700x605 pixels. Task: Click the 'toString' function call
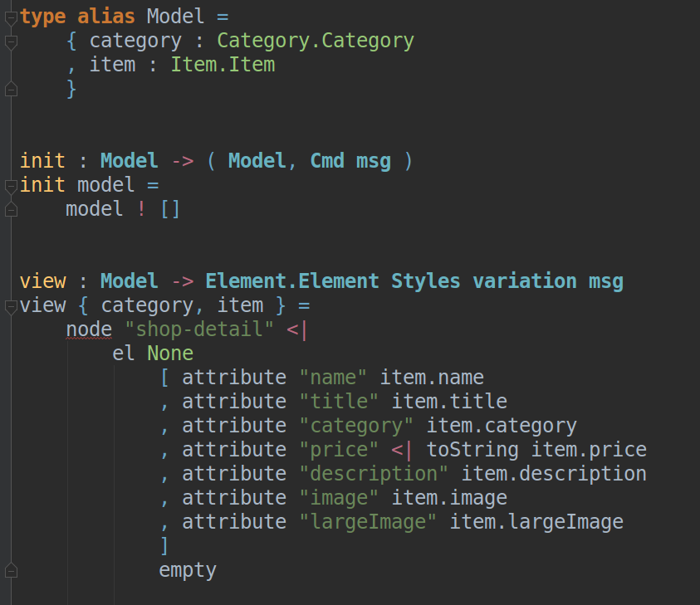472,450
